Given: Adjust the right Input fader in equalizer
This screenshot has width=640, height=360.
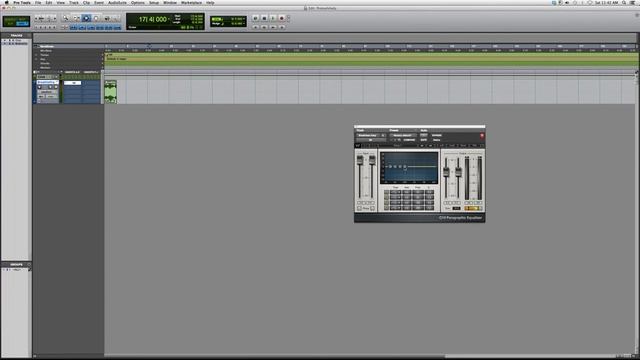Looking at the screenshot, I should tap(372, 160).
